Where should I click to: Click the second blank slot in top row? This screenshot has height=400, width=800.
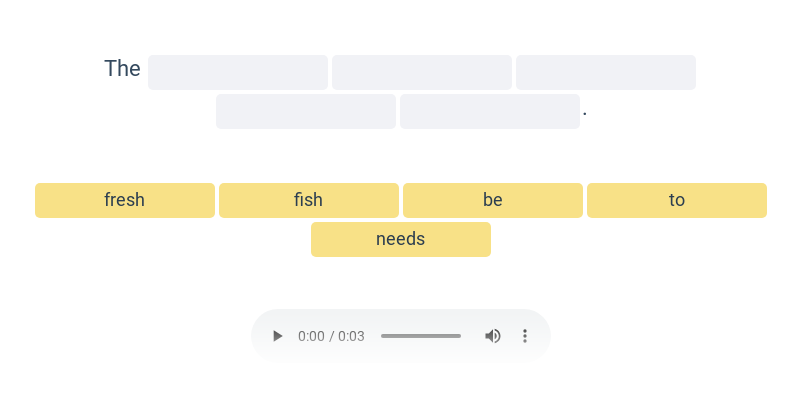coord(422,72)
